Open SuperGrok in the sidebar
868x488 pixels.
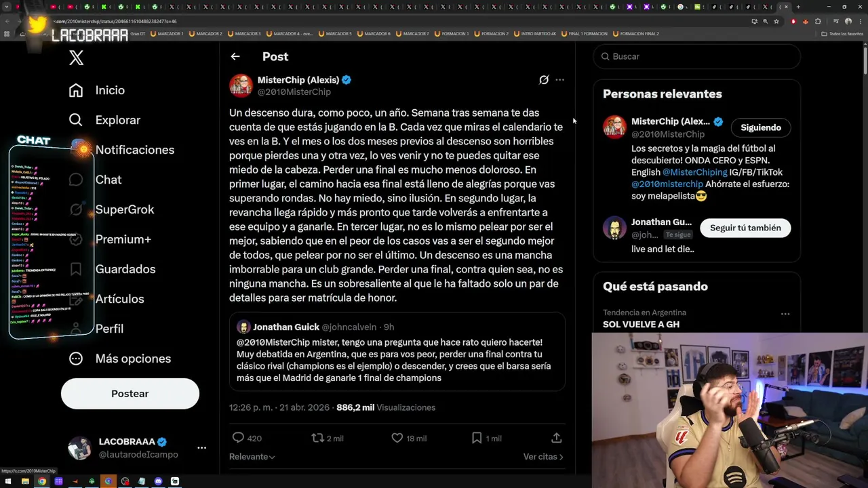click(x=112, y=209)
